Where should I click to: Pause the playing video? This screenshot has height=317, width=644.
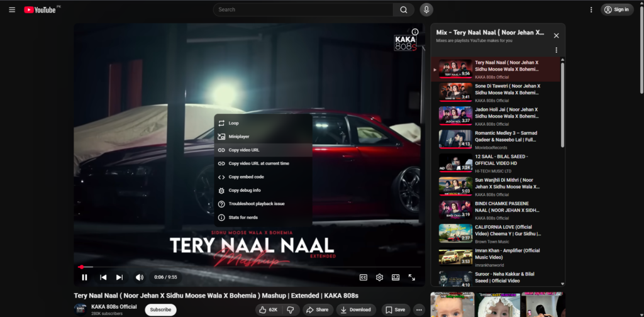coord(84,277)
